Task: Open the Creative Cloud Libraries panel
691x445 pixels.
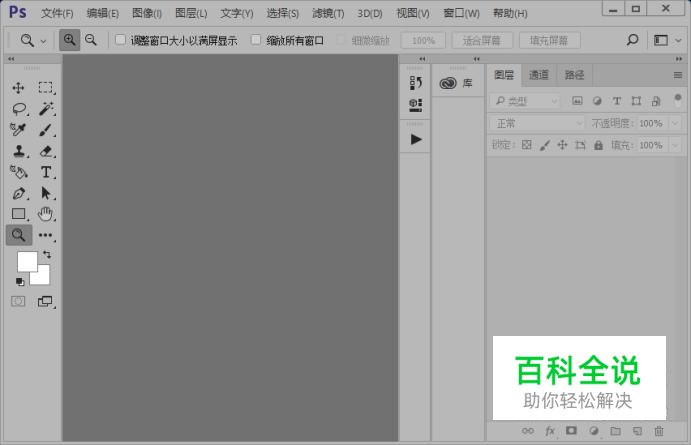Action: click(x=456, y=83)
